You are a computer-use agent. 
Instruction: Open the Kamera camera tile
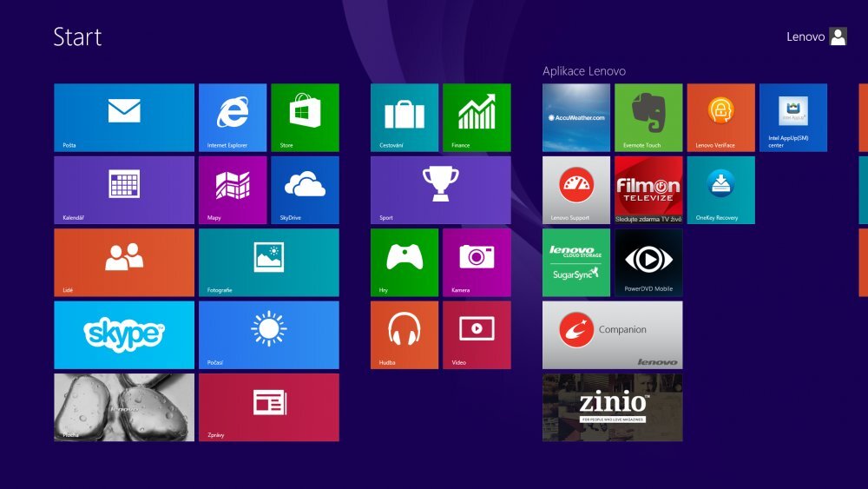pyautogui.click(x=477, y=262)
